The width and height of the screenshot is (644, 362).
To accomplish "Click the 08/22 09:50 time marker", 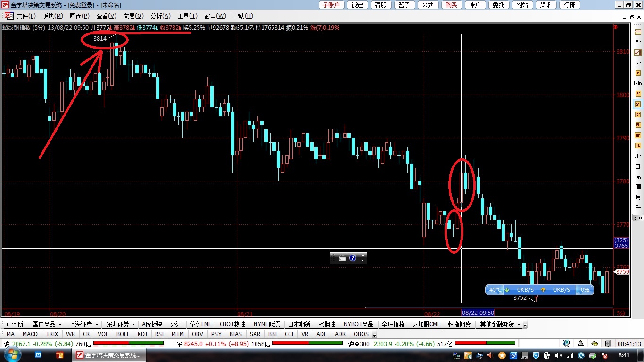I will coord(478,313).
